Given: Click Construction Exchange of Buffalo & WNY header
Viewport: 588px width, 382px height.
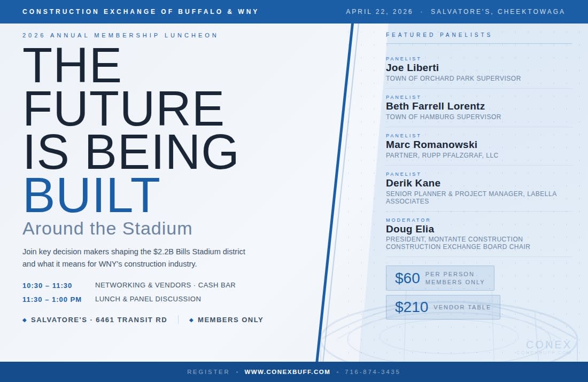Looking at the screenshot, I should coord(140,12).
